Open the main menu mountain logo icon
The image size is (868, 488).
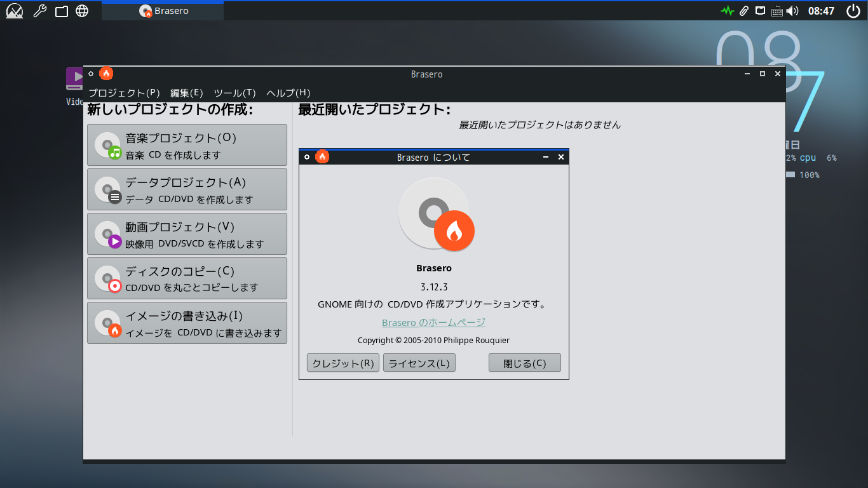(x=15, y=11)
